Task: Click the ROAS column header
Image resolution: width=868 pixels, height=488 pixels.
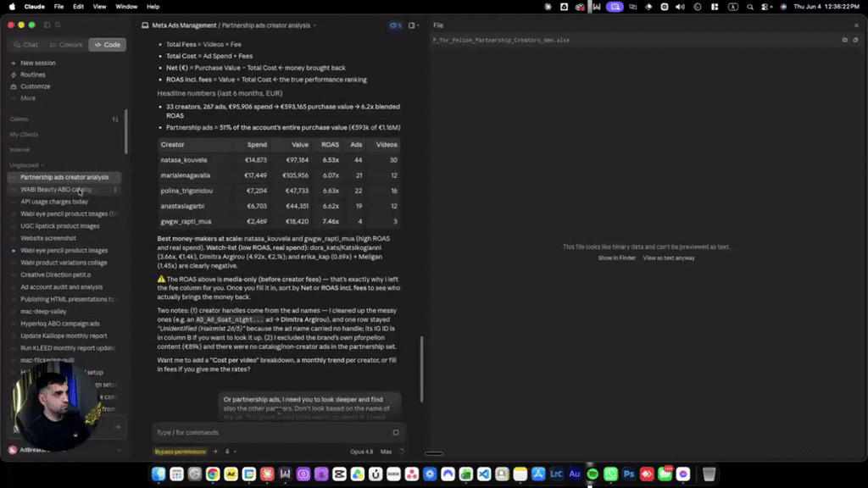Action: [330, 144]
